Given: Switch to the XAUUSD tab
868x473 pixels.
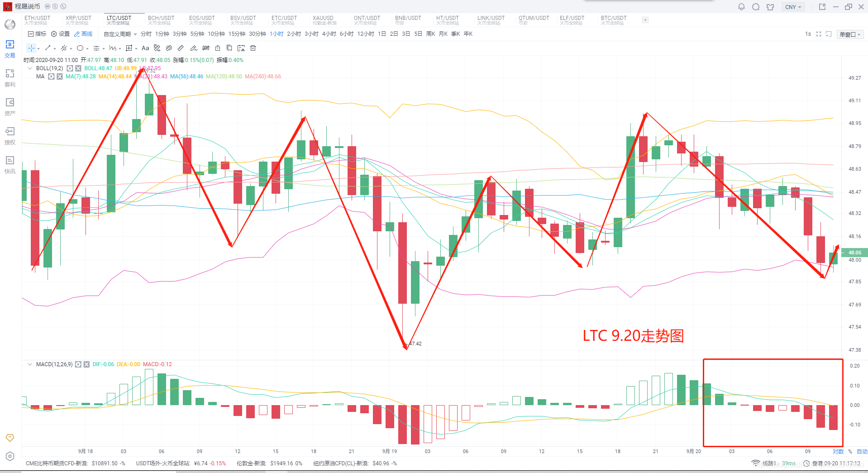Looking at the screenshot, I should (324, 20).
